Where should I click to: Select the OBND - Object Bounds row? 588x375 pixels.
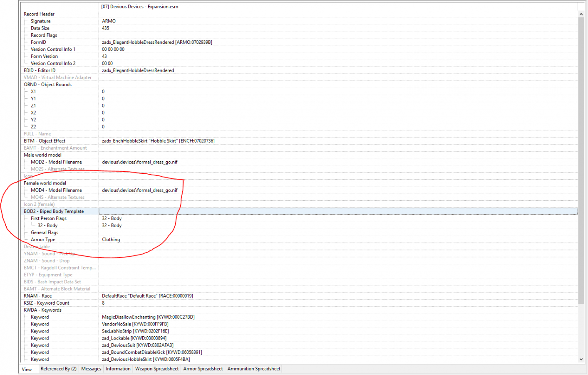click(x=47, y=85)
